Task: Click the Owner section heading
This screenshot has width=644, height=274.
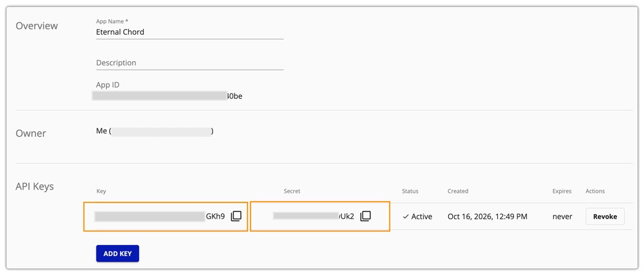Action: coord(31,133)
